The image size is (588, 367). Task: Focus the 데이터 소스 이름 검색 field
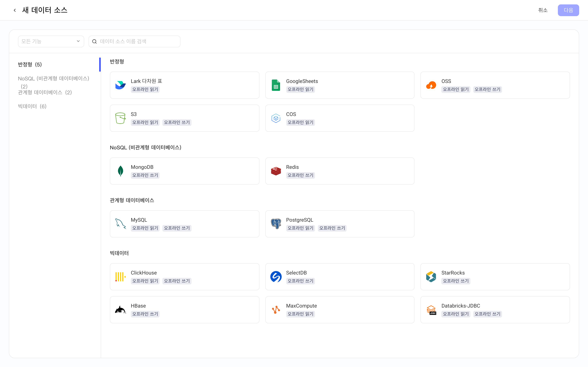(134, 41)
